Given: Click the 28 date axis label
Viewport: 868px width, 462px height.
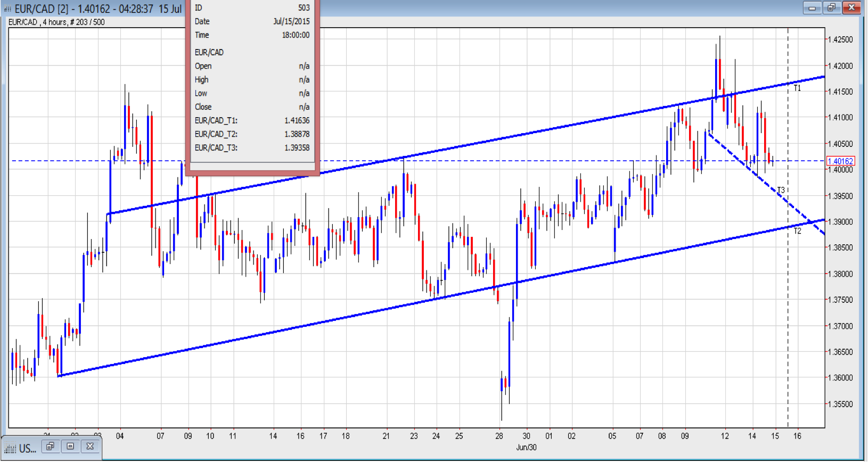Looking at the screenshot, I should tap(499, 436).
